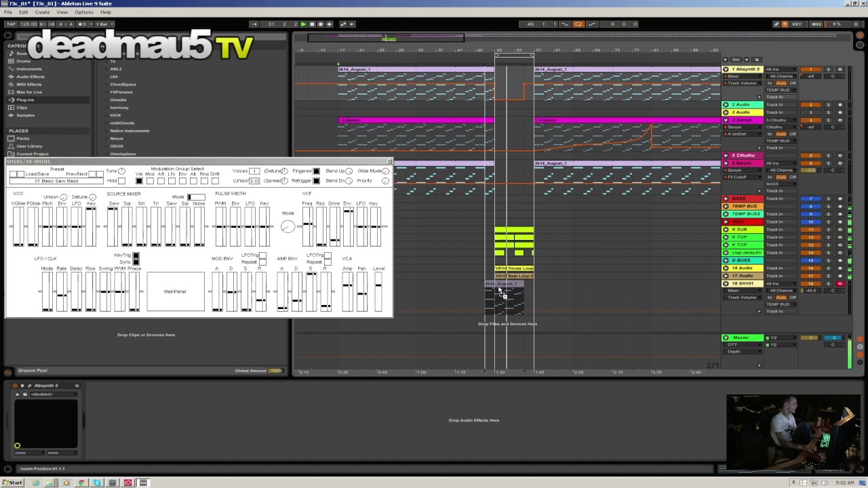The height and width of the screenshot is (488, 868).
Task: Toggle the arrangement loop switch
Action: tap(578, 24)
